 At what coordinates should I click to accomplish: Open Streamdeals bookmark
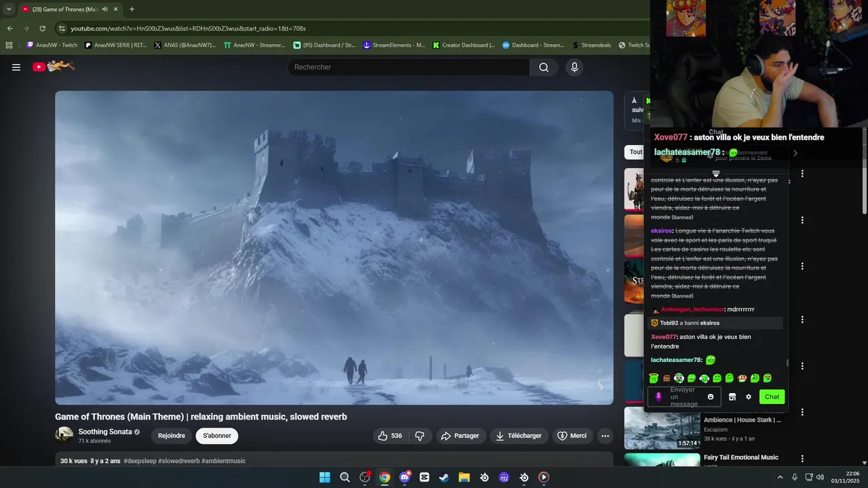(591, 45)
